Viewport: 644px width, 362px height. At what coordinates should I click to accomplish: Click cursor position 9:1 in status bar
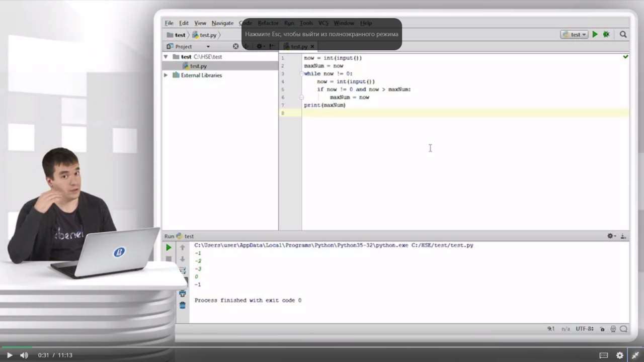click(x=551, y=329)
